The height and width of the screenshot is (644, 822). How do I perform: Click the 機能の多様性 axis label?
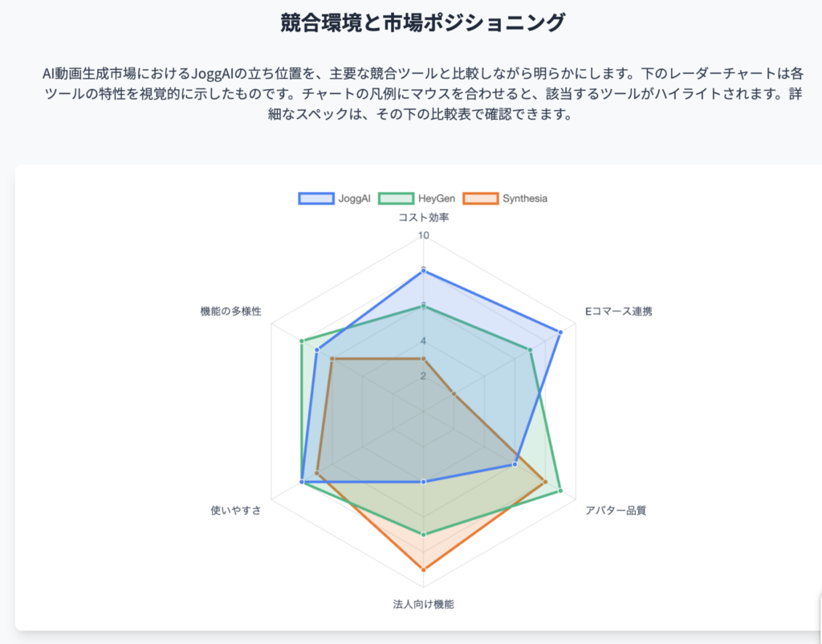click(230, 312)
